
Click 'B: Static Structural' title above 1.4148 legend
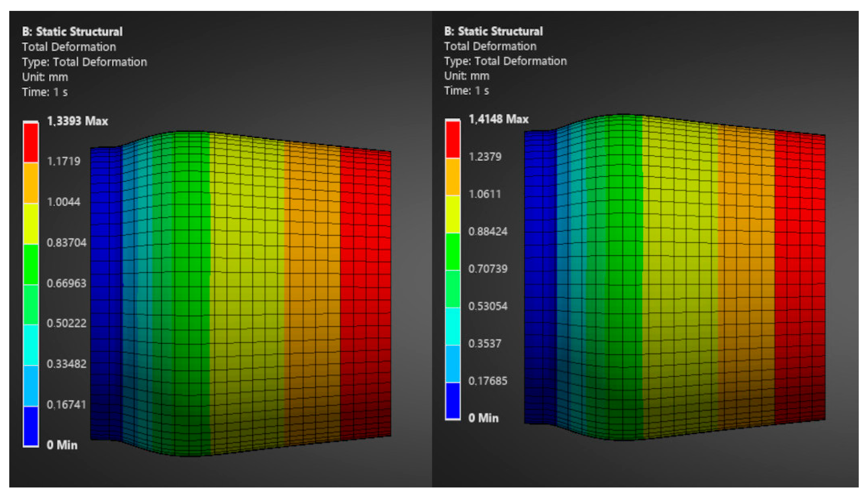(x=494, y=31)
